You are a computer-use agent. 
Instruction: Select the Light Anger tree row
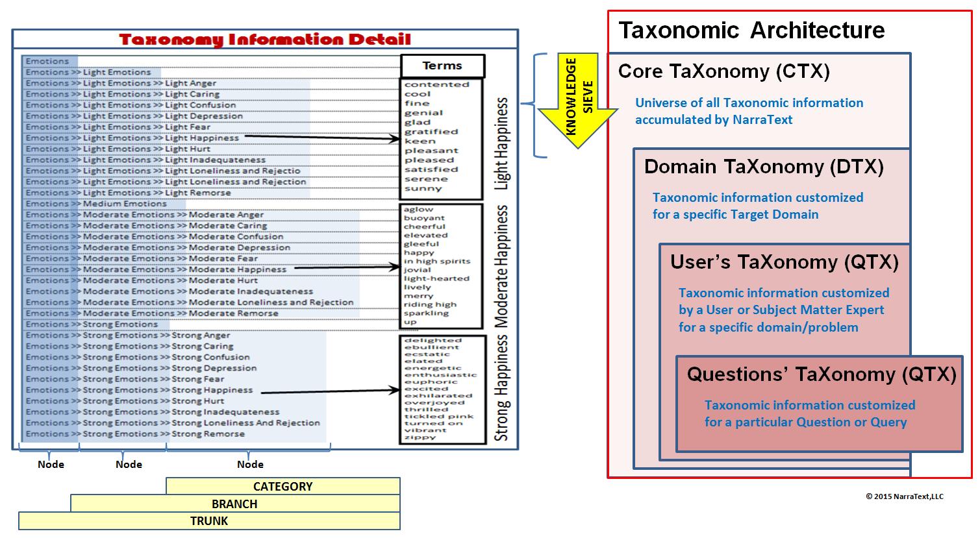click(x=121, y=83)
